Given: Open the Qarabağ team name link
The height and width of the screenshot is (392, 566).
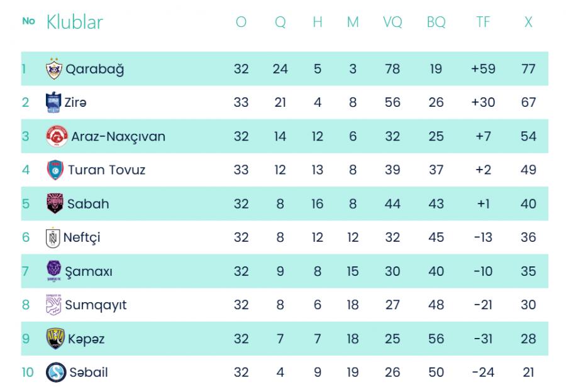Looking at the screenshot, I should pos(94,69).
